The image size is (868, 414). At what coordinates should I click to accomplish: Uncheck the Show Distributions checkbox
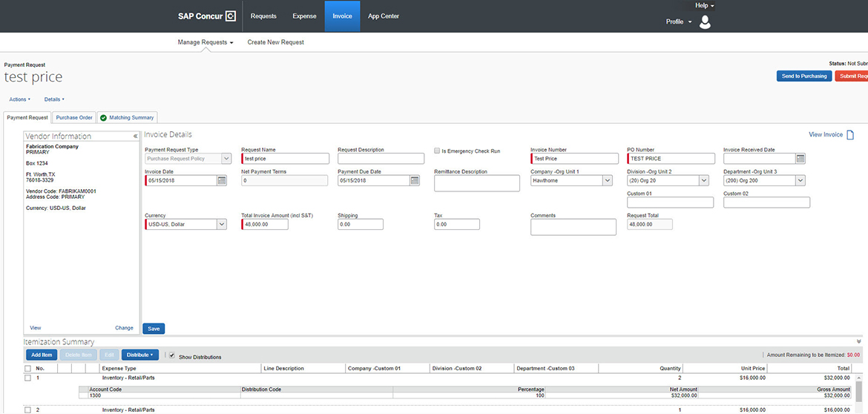pyautogui.click(x=172, y=355)
